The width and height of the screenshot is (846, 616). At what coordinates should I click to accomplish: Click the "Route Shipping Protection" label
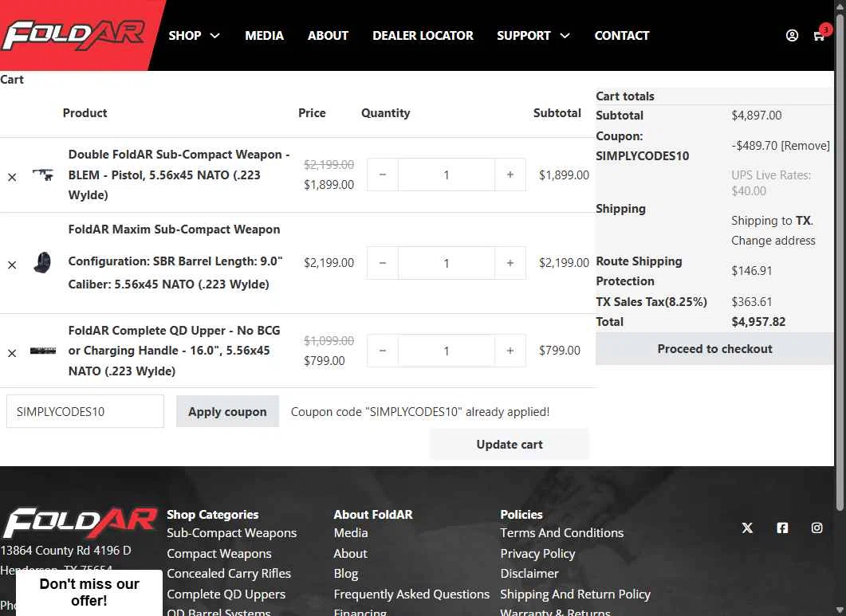[639, 271]
